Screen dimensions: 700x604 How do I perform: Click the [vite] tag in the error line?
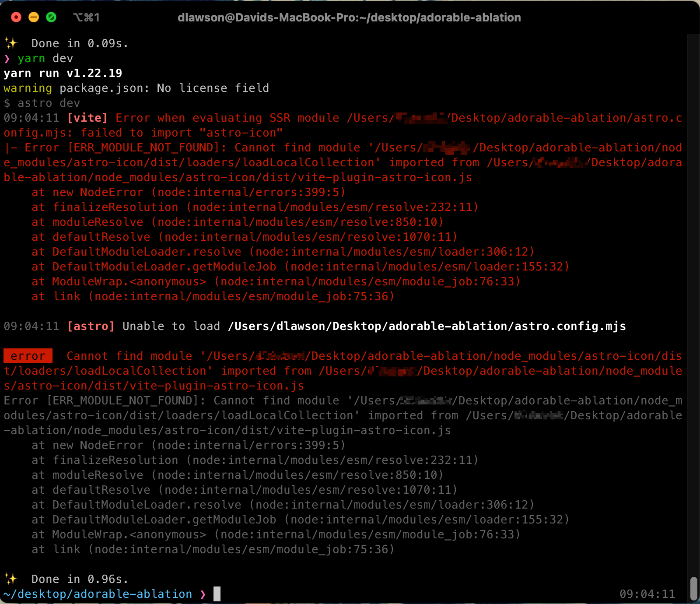pos(87,117)
